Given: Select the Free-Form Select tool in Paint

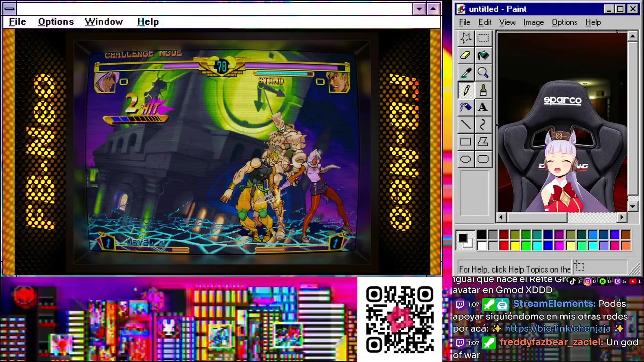Looking at the screenshot, I should [466, 38].
